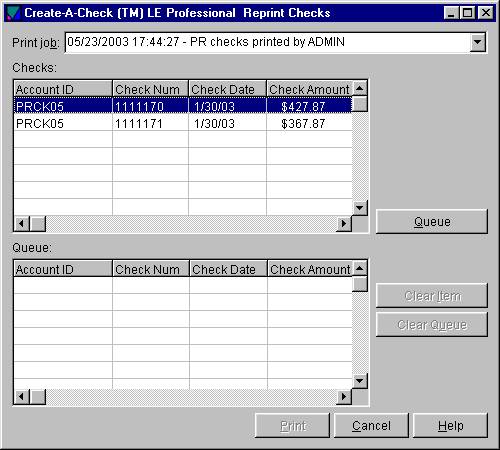Click the Create-A-Check title bar icon
This screenshot has height=450, width=500.
click(13, 13)
